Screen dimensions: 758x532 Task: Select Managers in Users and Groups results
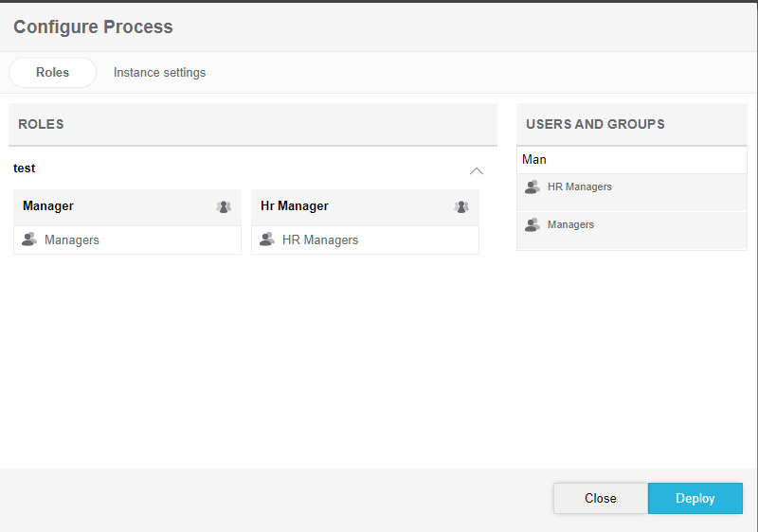570,225
